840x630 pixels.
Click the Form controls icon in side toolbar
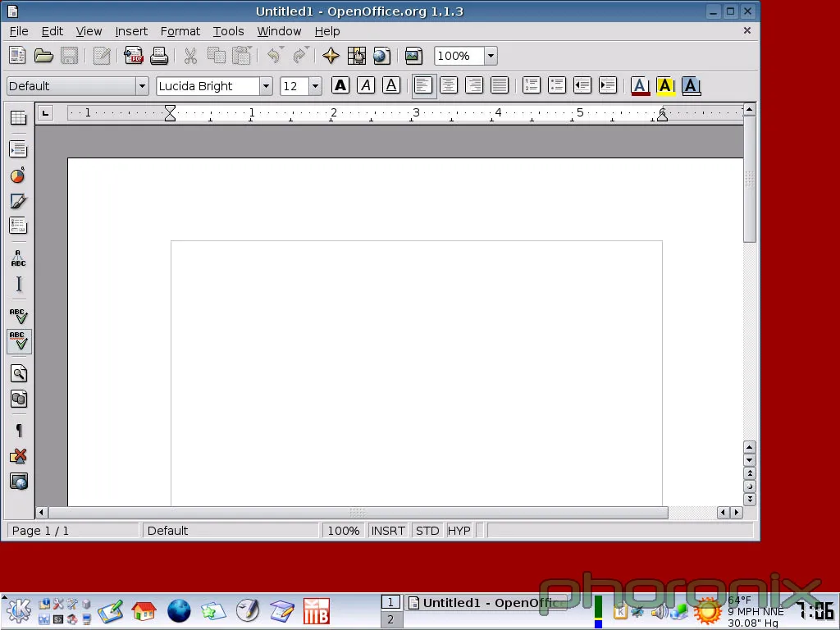18,226
